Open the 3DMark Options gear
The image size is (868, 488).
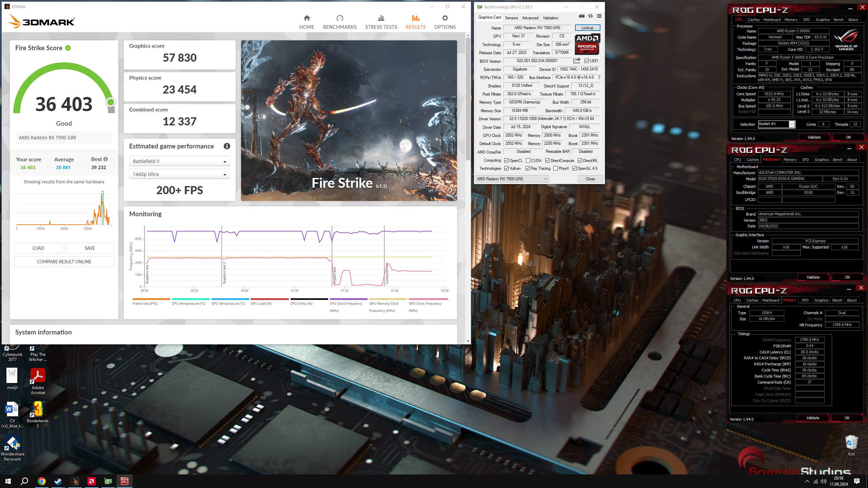click(445, 22)
